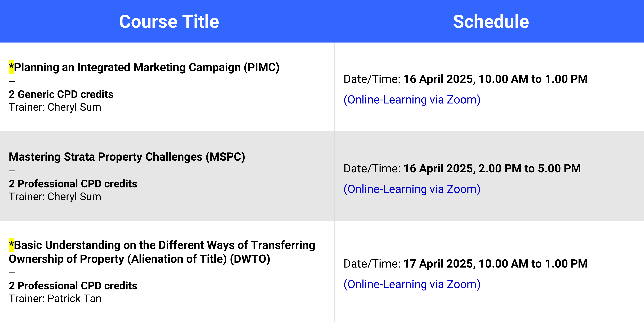The width and height of the screenshot is (644, 322).
Task: Click the highlighted asterisk before Basic Understanding
Action: (11, 245)
